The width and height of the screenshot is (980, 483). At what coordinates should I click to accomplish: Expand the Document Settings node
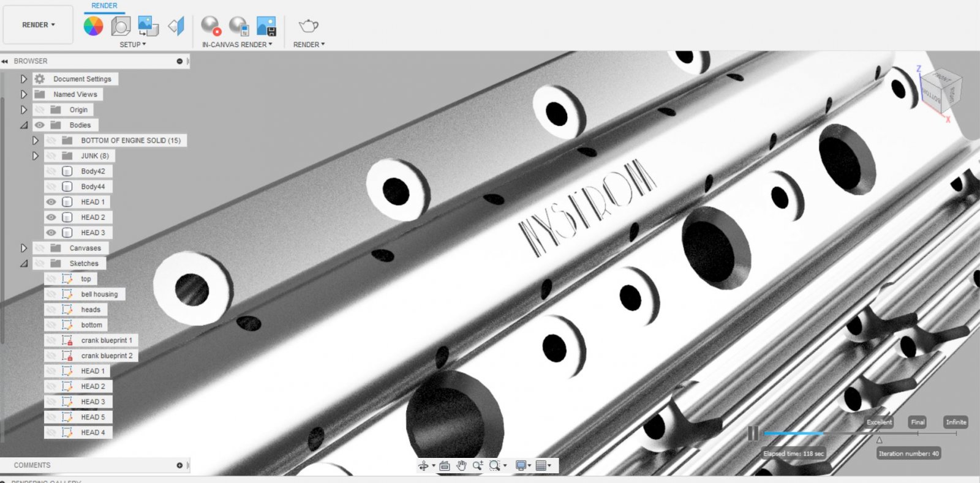click(x=23, y=79)
